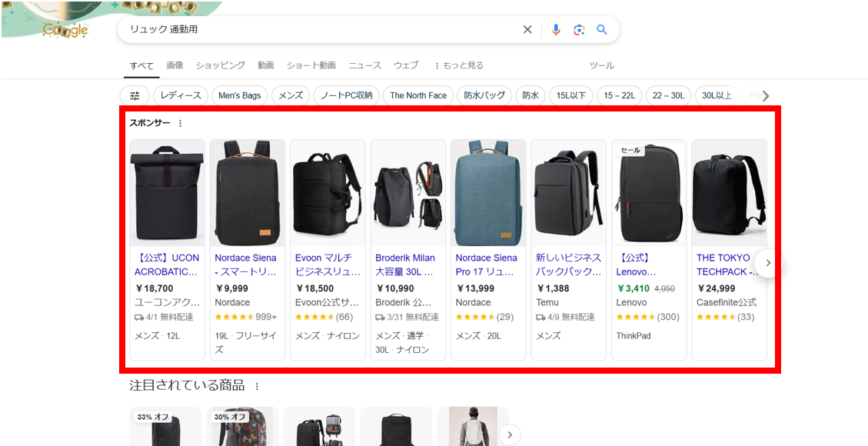The height and width of the screenshot is (446, 868).
Task: Open the ツール button
Action: point(601,65)
